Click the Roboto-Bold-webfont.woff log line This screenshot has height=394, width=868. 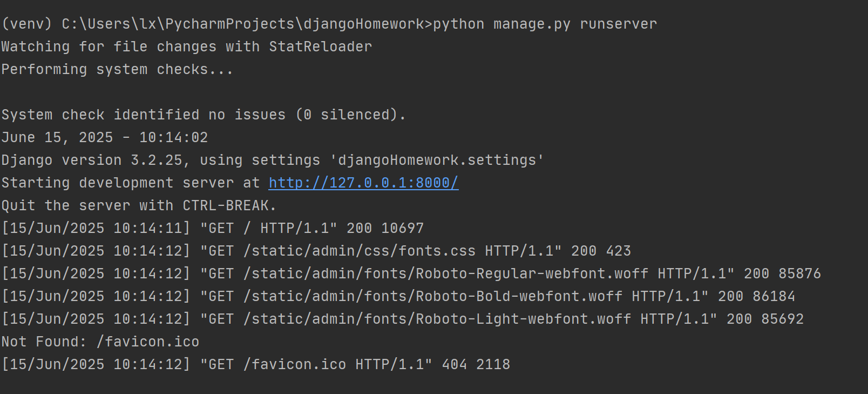(x=398, y=296)
